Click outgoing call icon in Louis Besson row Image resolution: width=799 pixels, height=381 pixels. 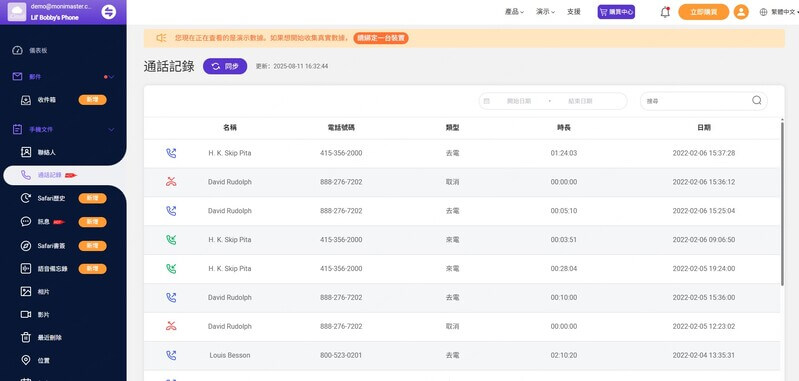coord(171,355)
